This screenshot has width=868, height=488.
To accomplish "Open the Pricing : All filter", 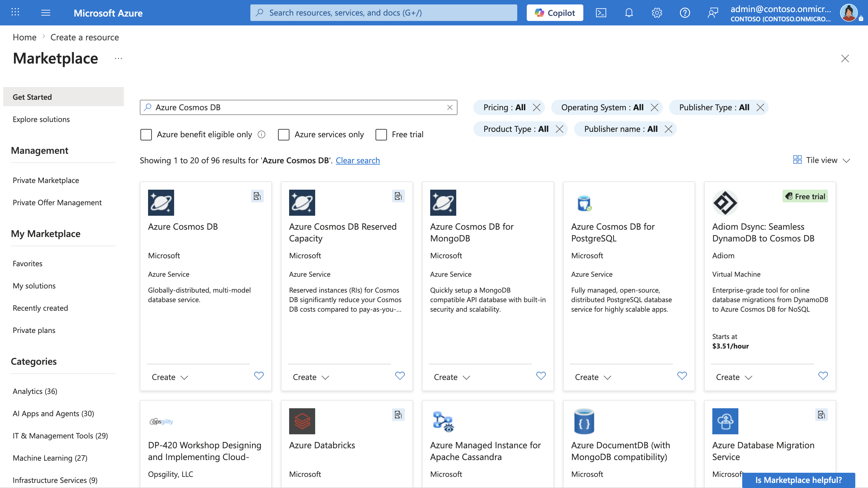I will 504,107.
